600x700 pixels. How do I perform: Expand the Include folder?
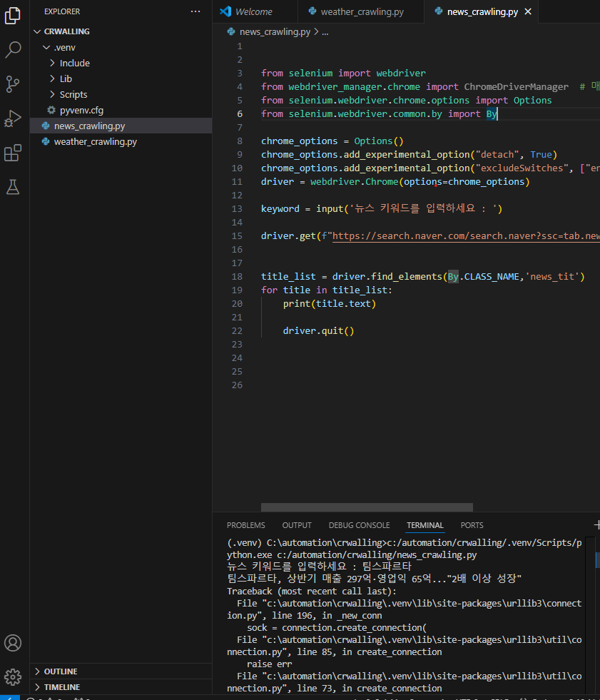[x=52, y=63]
